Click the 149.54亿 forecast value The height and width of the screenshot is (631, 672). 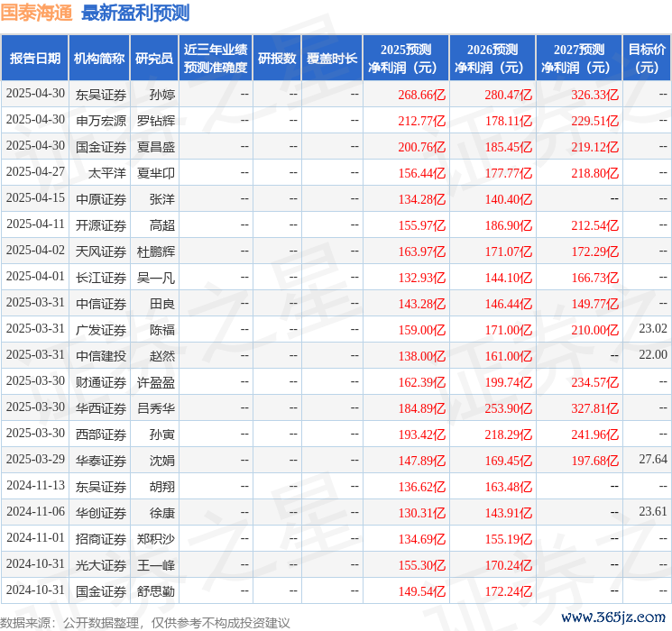click(422, 591)
